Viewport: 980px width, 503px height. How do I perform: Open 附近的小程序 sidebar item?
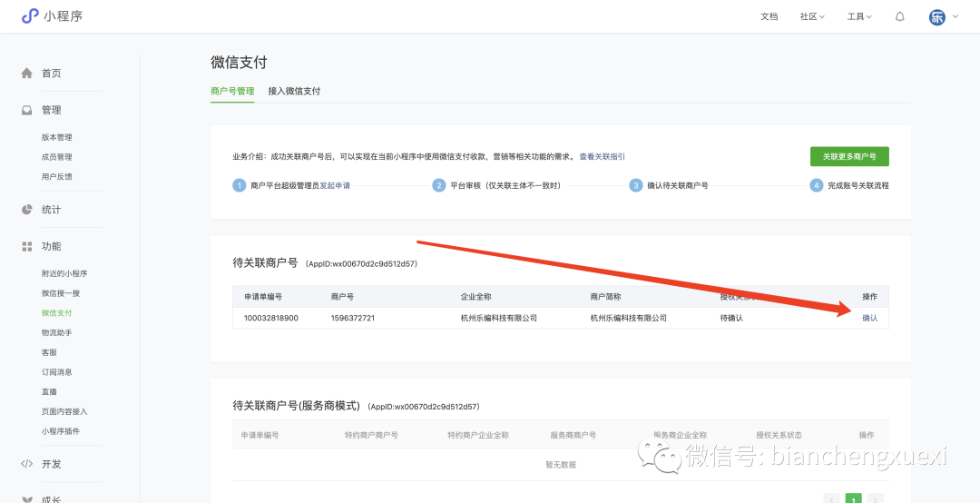[64, 273]
